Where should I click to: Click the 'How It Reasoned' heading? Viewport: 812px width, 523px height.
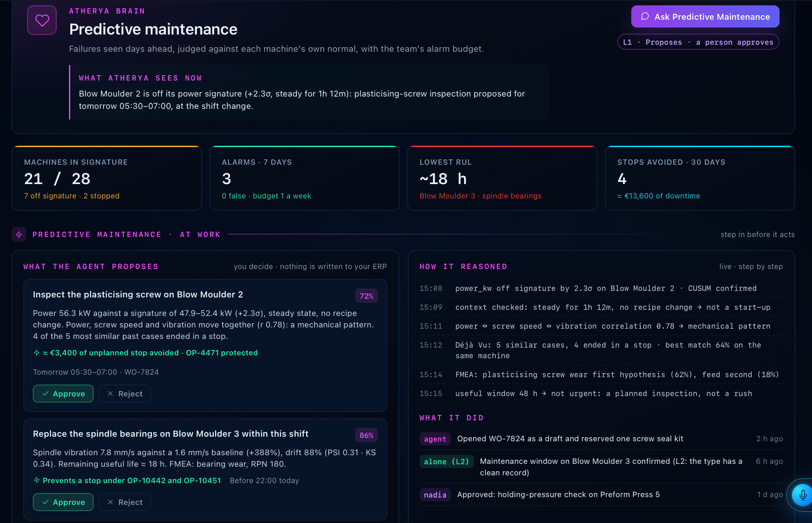(x=463, y=267)
